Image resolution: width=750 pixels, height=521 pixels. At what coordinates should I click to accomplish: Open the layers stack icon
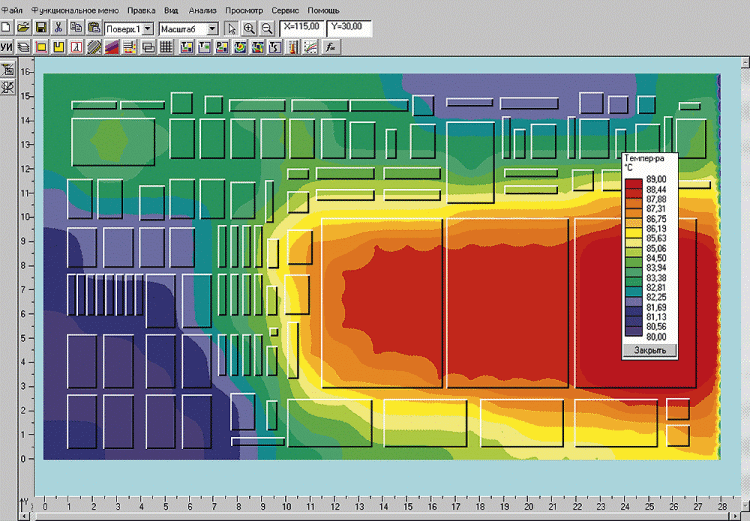(23, 47)
